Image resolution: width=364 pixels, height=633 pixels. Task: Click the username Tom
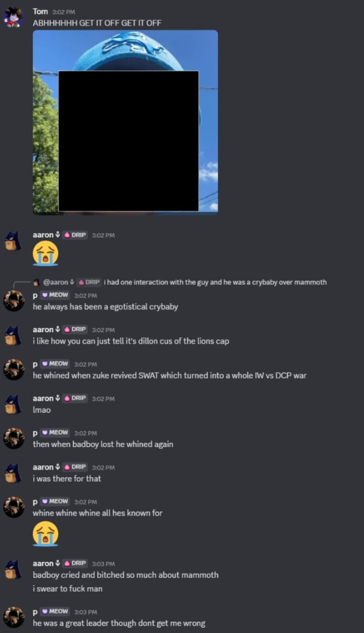[x=40, y=11]
